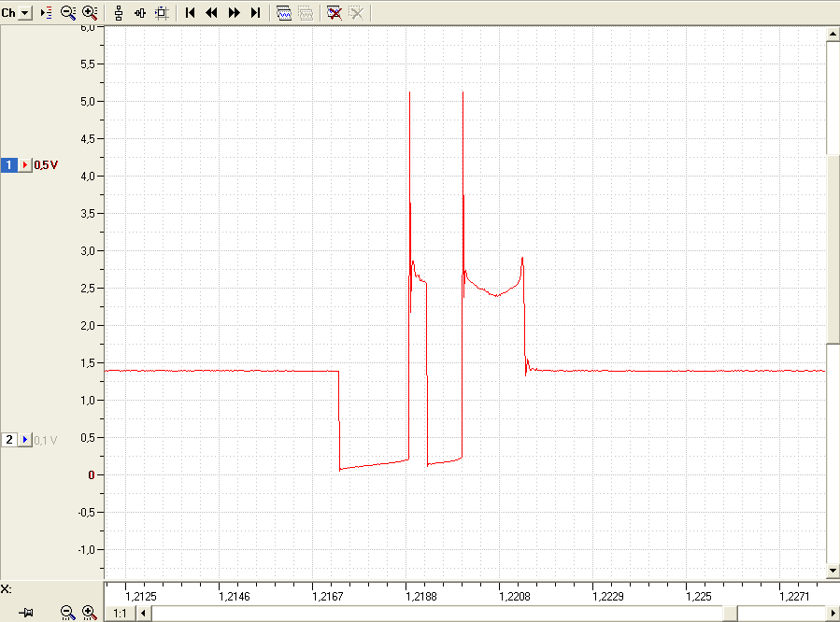Click the greyed delete selection icon
This screenshot has height=622, width=840.
[x=356, y=13]
